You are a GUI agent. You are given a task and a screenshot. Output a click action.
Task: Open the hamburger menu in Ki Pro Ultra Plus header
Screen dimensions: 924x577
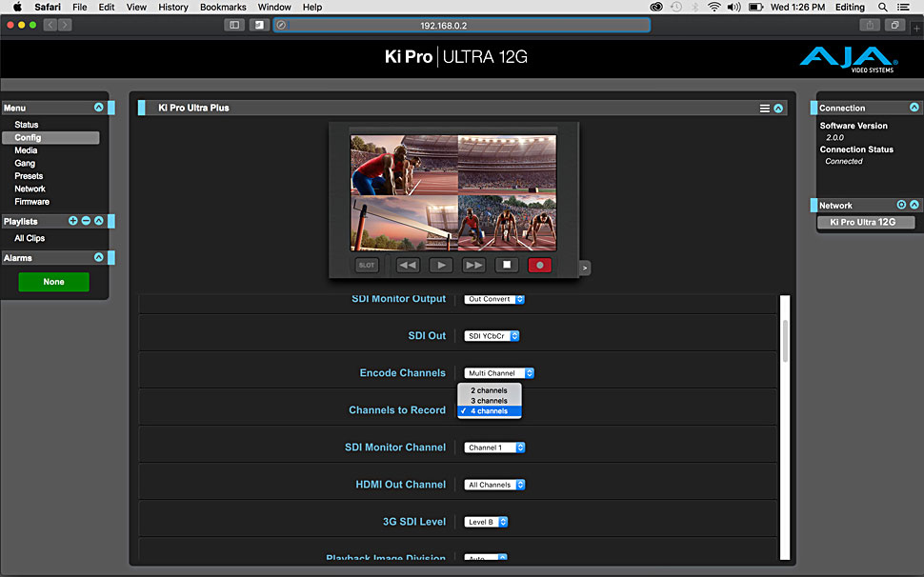tap(764, 109)
